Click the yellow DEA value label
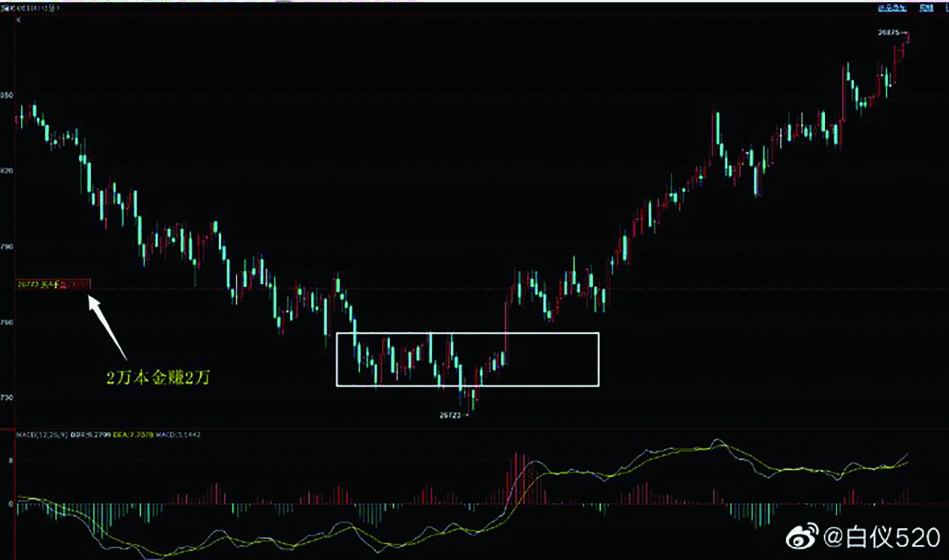Image resolution: width=949 pixels, height=560 pixels. 133,435
